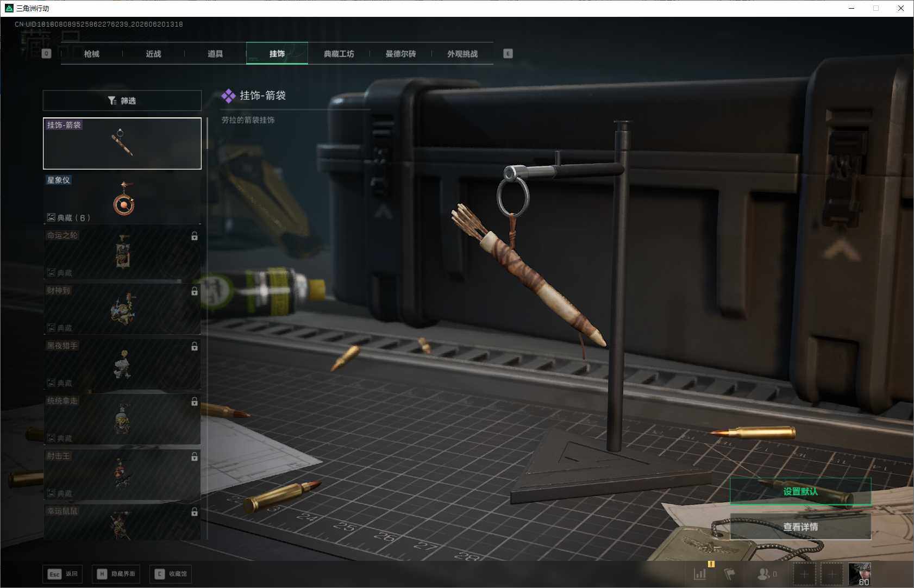Click the 三角洲行动 title bar app icon
Image resolution: width=914 pixels, height=588 pixels.
[9, 8]
